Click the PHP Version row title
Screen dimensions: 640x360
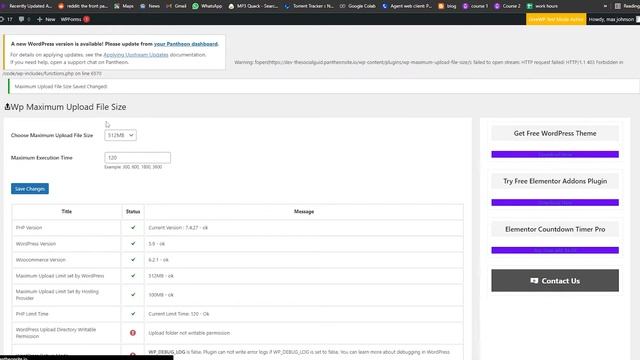coord(29,228)
